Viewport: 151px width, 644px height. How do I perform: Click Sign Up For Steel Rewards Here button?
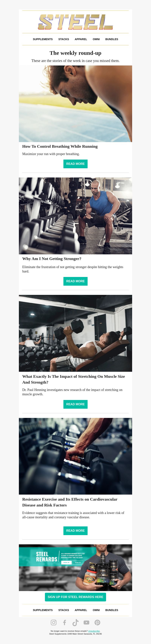point(75,597)
